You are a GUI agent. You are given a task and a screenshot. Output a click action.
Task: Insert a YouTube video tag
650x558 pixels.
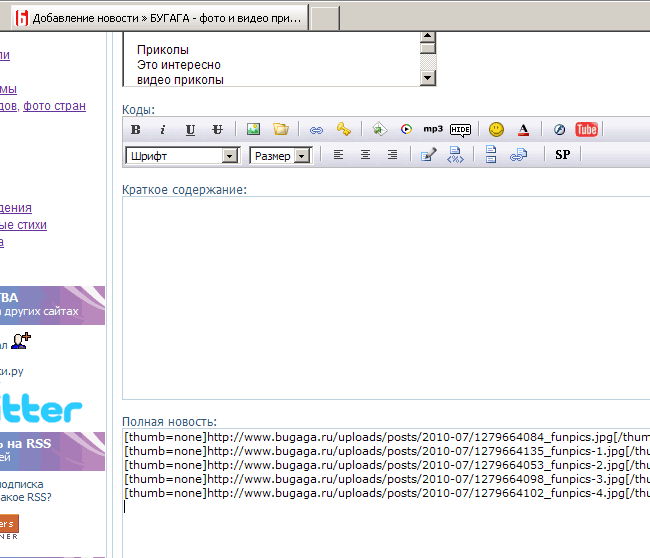coord(586,130)
